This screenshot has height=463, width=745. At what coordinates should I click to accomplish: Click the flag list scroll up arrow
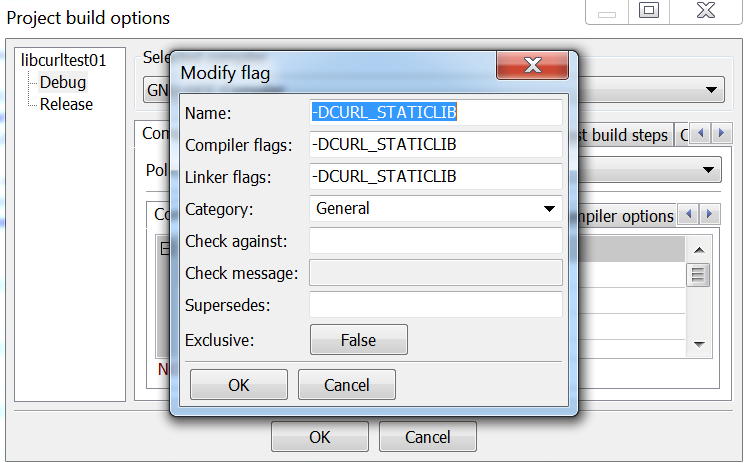(x=699, y=250)
